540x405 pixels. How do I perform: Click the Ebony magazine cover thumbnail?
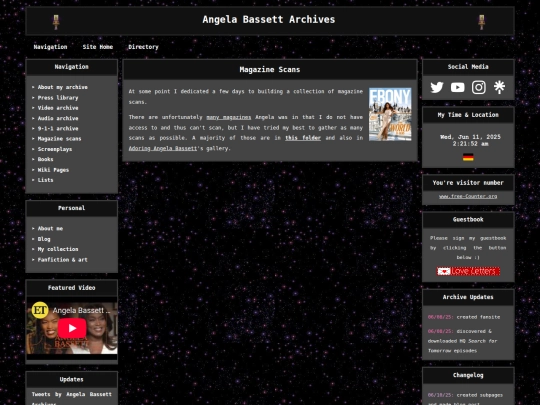pos(390,114)
